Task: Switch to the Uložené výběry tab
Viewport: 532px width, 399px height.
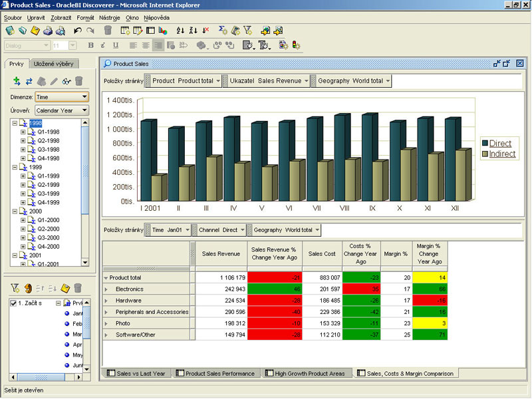Action: [54, 64]
